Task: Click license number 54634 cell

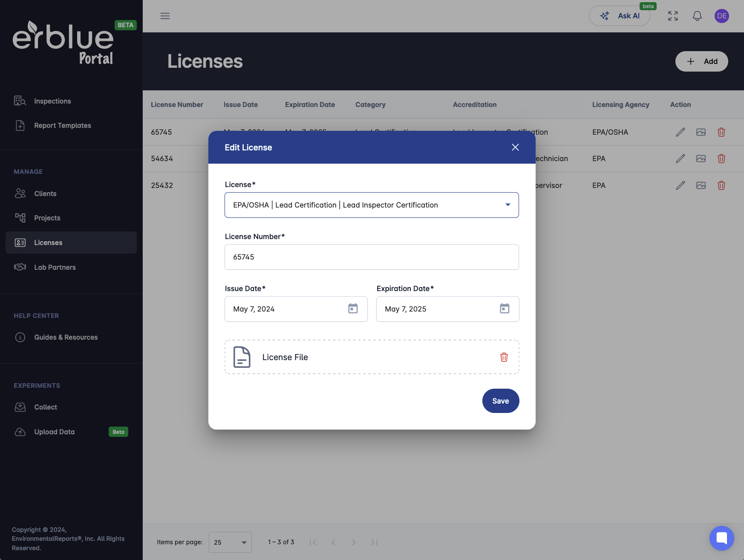Action: (x=162, y=159)
